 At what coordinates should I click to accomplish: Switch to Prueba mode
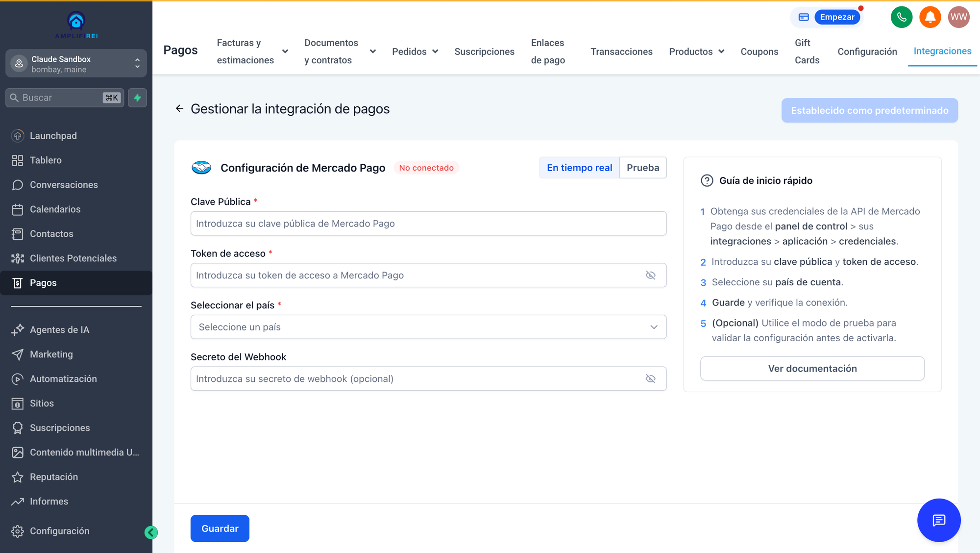(643, 168)
